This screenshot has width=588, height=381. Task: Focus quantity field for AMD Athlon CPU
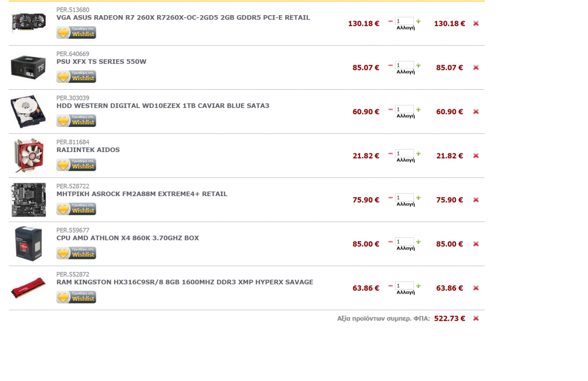pos(405,242)
